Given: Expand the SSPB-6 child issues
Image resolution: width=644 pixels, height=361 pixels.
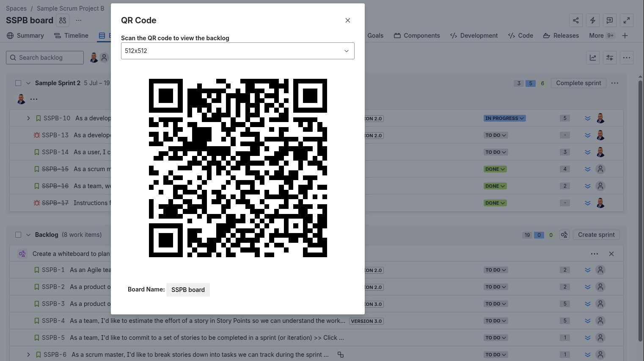Looking at the screenshot, I should 28,355.
